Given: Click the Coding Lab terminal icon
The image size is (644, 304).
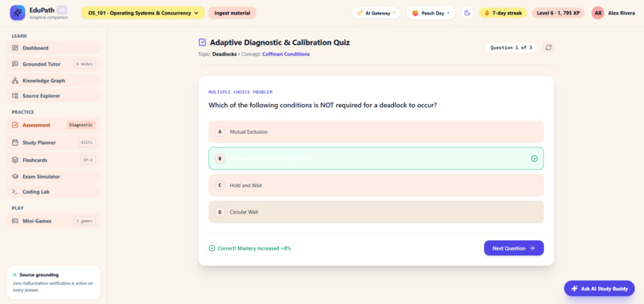Looking at the screenshot, I should click(x=15, y=192).
